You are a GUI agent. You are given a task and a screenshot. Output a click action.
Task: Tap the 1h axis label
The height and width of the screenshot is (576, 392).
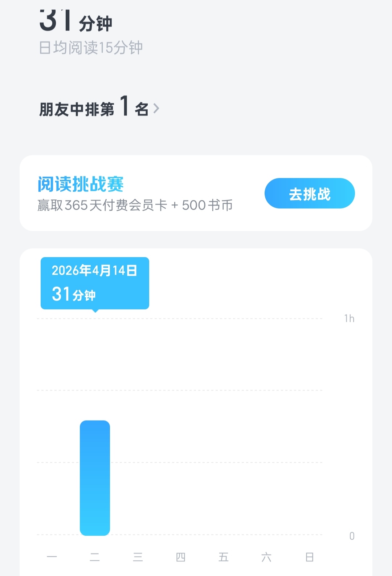click(349, 319)
